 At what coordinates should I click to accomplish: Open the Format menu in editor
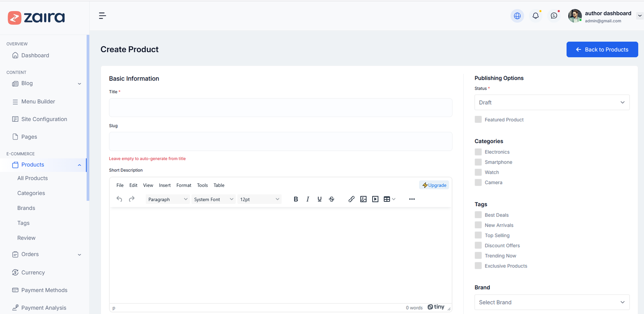(184, 185)
